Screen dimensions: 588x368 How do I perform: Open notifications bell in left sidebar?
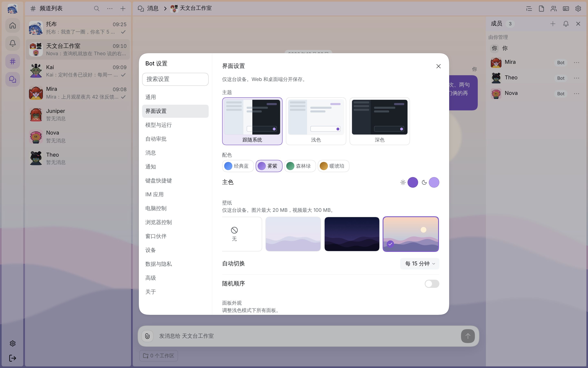pyautogui.click(x=13, y=43)
